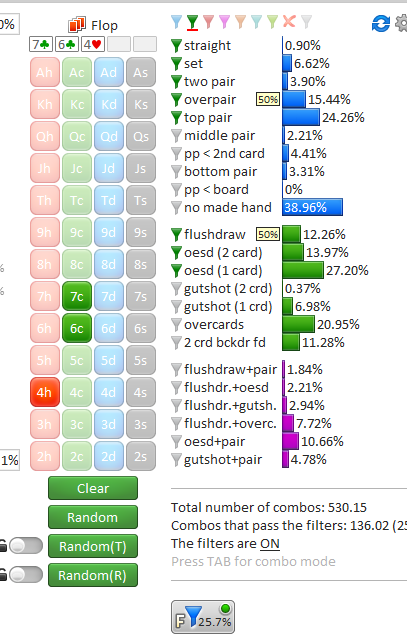The height and width of the screenshot is (639, 407).
Task: Click the empty fourth board card slot
Action: pos(119,44)
